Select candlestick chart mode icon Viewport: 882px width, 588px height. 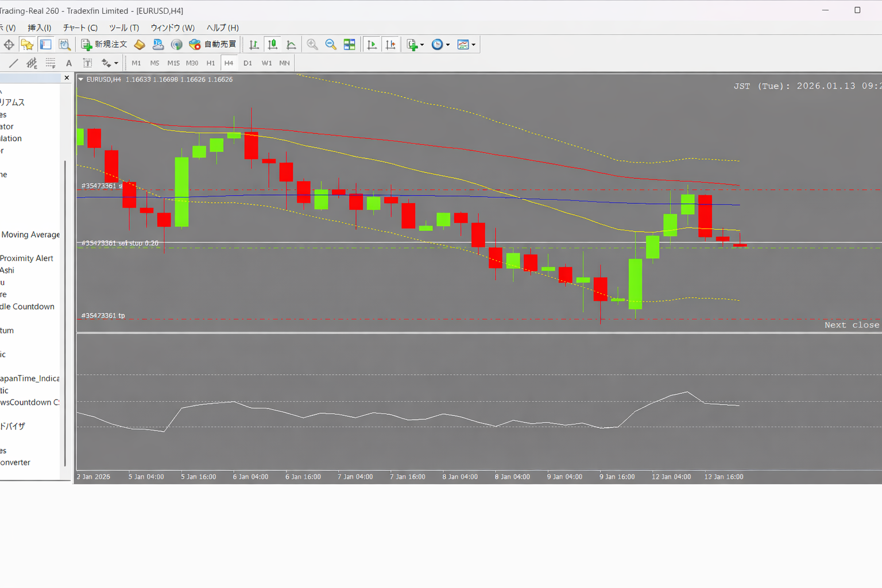click(x=273, y=44)
